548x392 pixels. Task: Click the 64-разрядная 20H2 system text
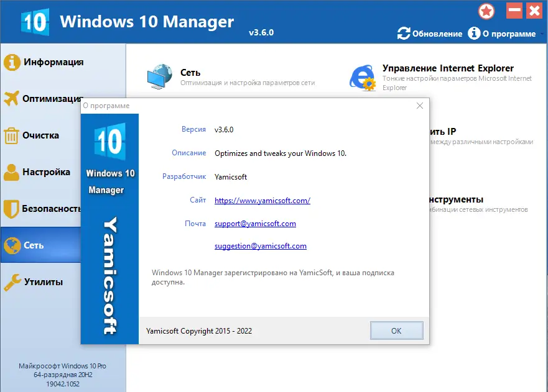[63, 375]
